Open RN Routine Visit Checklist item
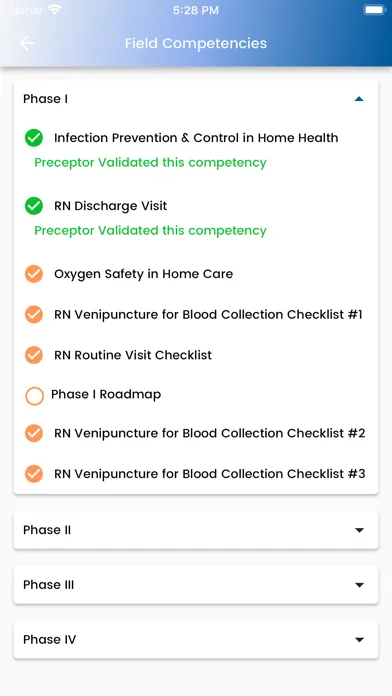The image size is (392, 696). point(133,355)
